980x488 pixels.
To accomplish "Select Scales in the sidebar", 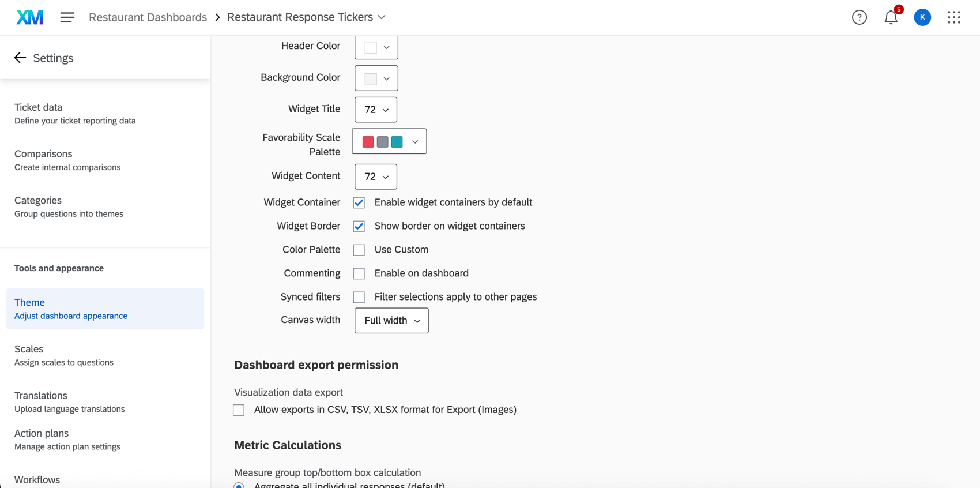I will point(29,349).
